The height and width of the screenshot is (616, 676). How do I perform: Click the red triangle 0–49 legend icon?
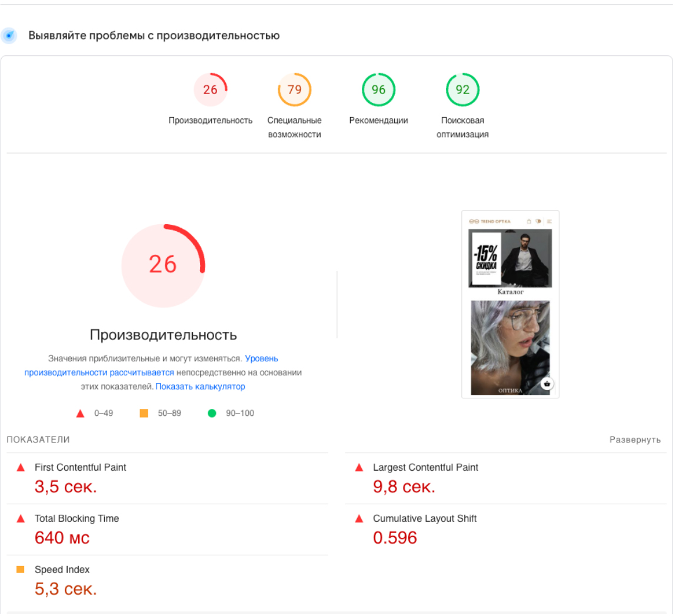point(81,414)
